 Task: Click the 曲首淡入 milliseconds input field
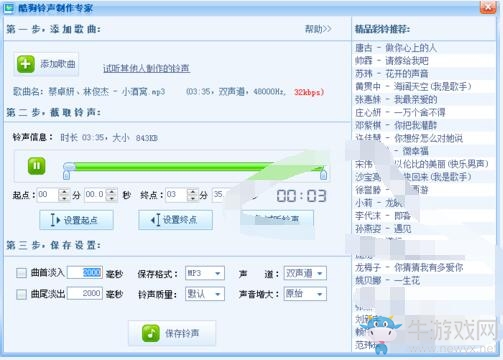(85, 273)
